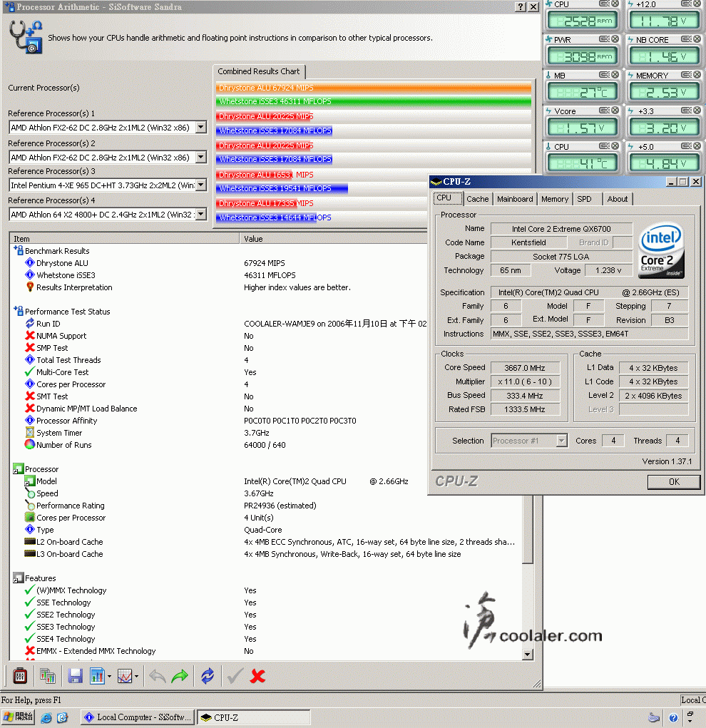Select the Combined Results Chart tab

[x=259, y=71]
